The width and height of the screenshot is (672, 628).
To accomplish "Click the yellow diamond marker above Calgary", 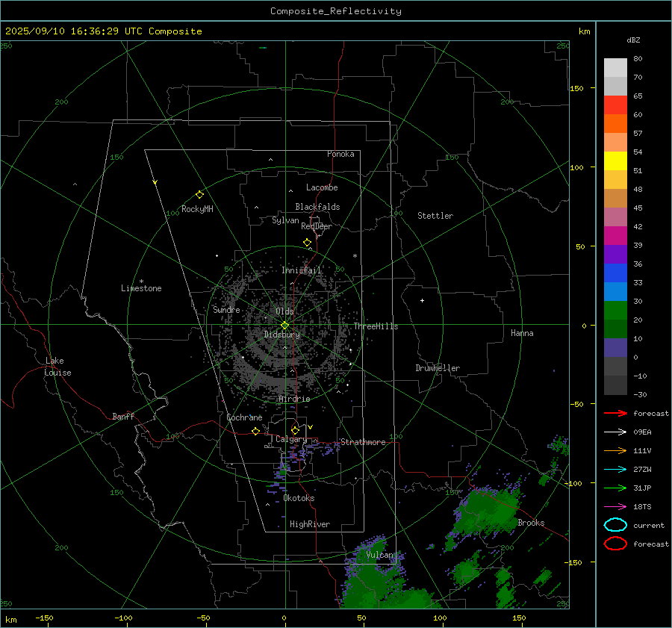I will pyautogui.click(x=295, y=430).
